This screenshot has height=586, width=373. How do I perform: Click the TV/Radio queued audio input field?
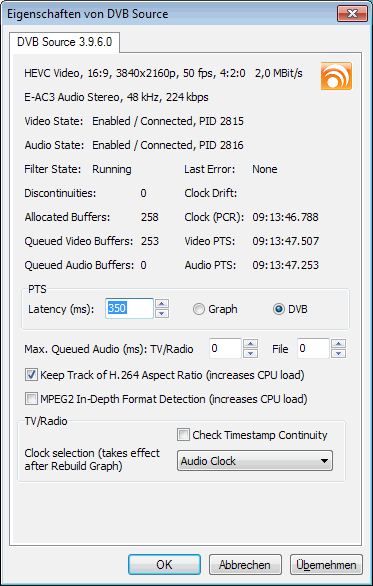pyautogui.click(x=225, y=348)
